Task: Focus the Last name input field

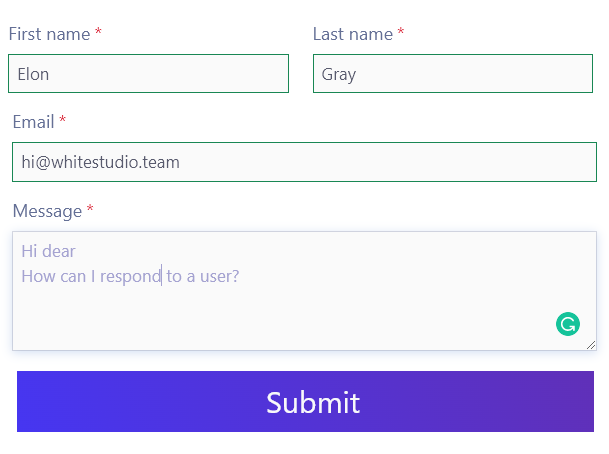Action: point(453,73)
